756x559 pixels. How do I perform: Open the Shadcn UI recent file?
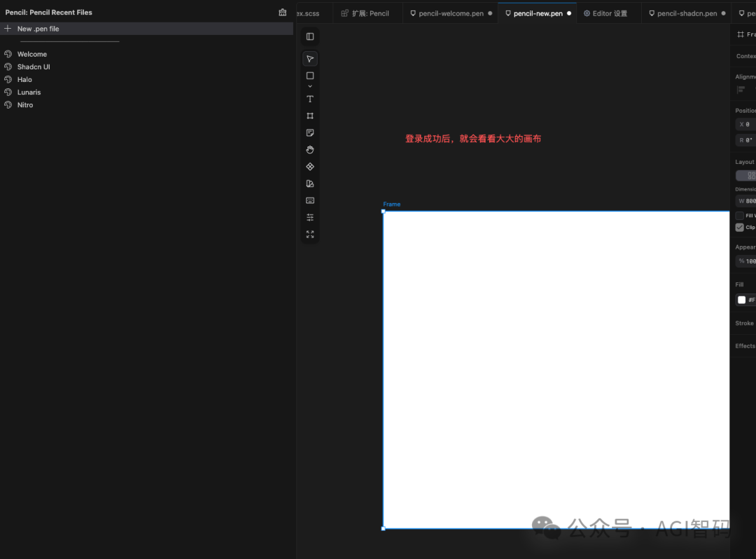click(x=34, y=67)
